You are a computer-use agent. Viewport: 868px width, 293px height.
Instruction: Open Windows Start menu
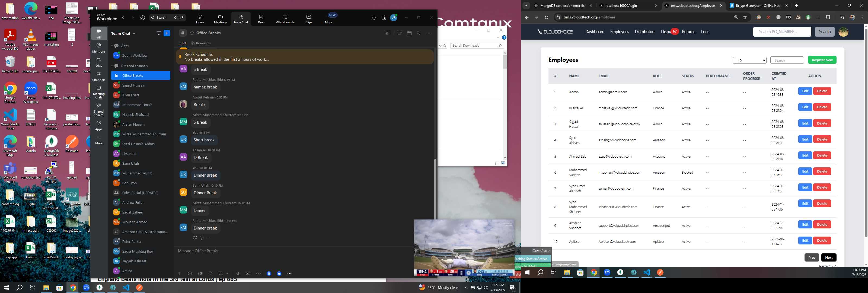coord(6,288)
